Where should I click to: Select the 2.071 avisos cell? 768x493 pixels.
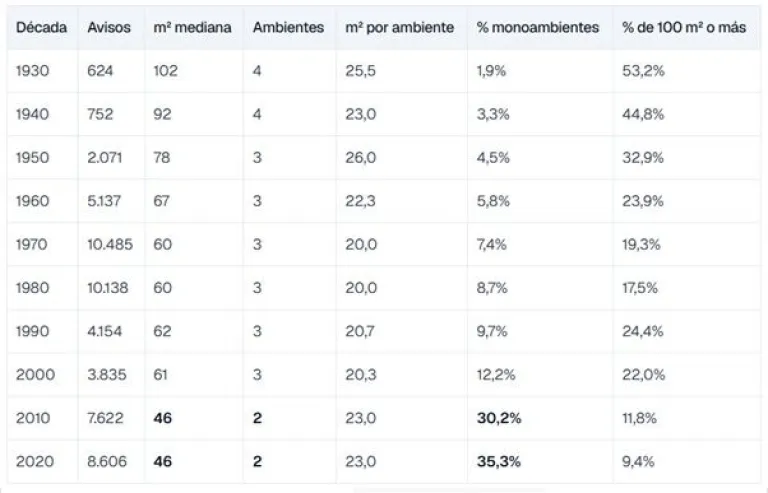point(104,158)
